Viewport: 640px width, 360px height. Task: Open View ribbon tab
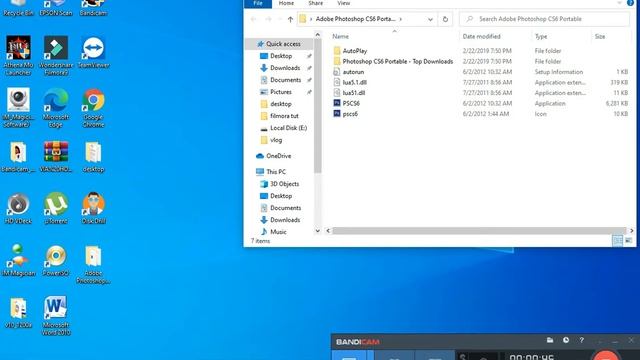pos(344,3)
